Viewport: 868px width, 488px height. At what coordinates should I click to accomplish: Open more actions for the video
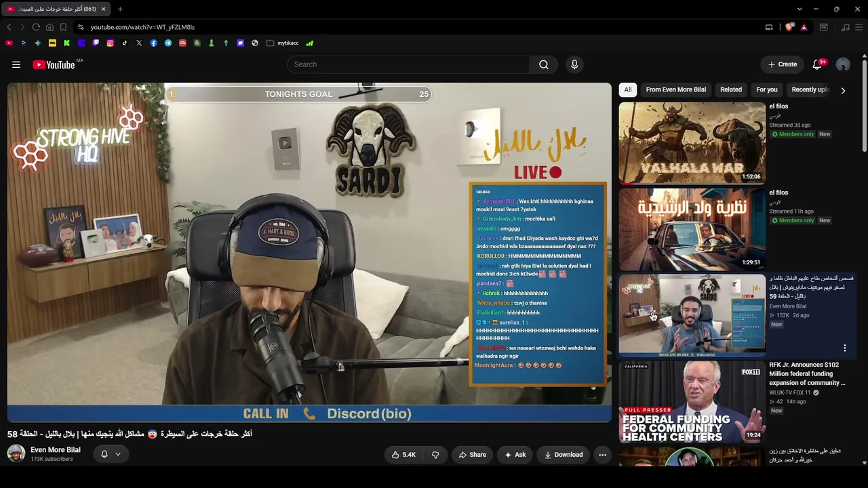(x=602, y=455)
